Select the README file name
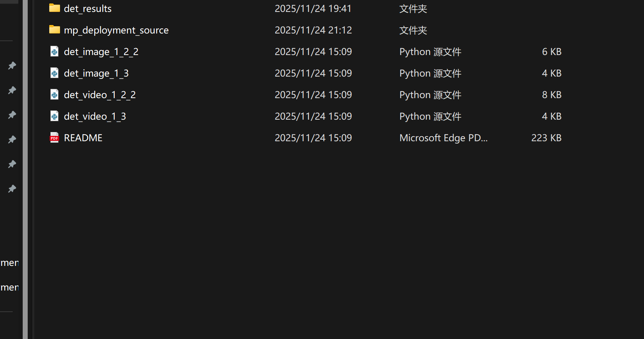 point(83,138)
